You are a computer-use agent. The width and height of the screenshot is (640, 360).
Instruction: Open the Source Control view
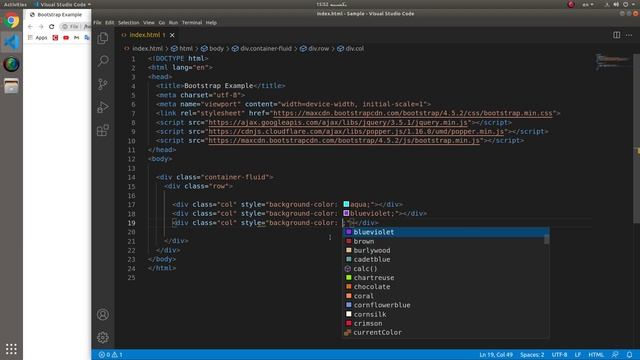tap(103, 84)
